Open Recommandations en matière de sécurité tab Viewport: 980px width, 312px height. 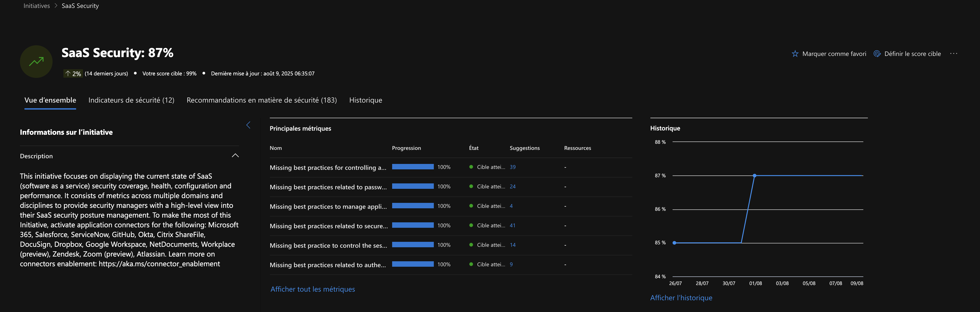pos(261,100)
